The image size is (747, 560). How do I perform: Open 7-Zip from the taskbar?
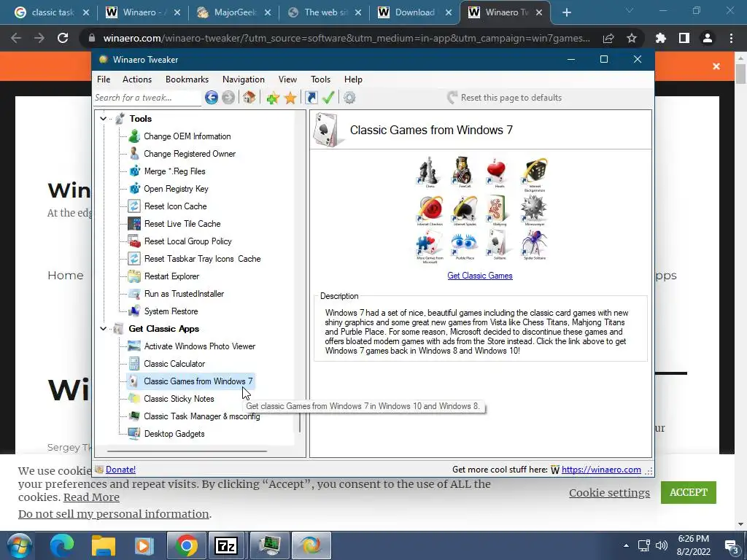[x=226, y=545]
